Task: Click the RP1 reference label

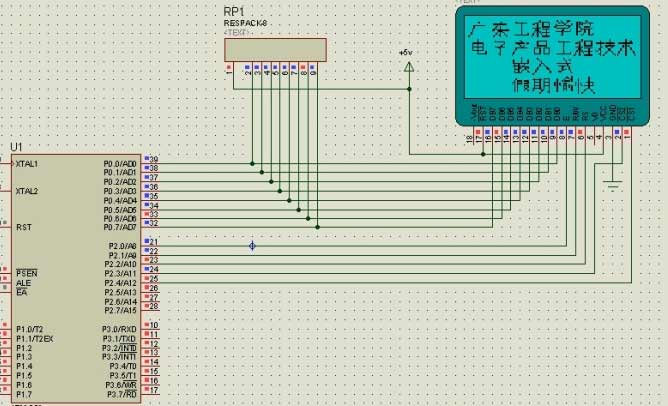Action: [x=234, y=12]
